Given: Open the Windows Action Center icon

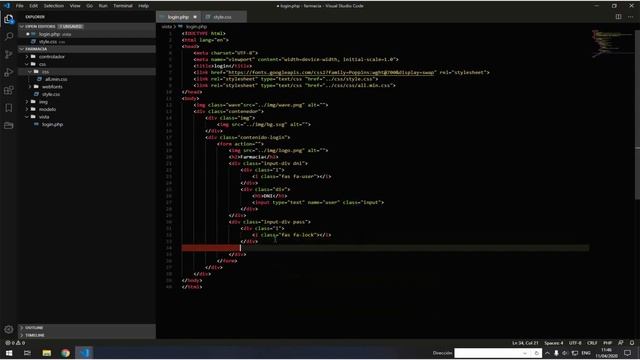Looking at the screenshot, I should (x=627, y=353).
